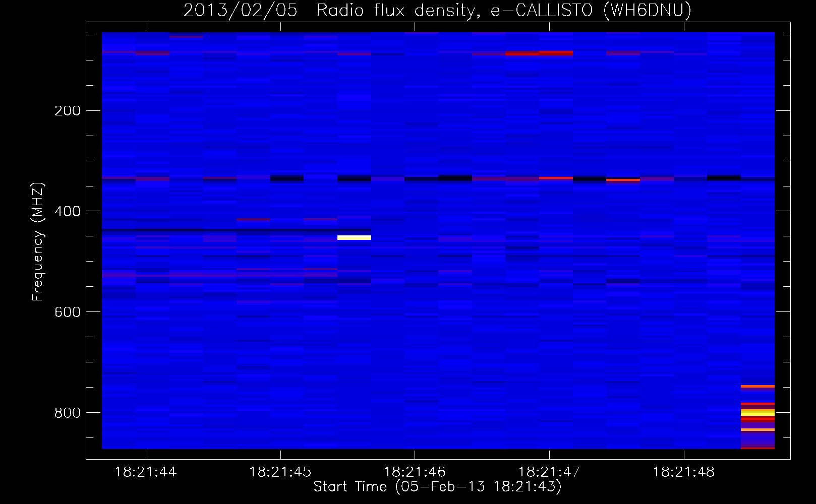Click the 600 frequency tick label
This screenshot has width=816, height=504.
pos(68,312)
